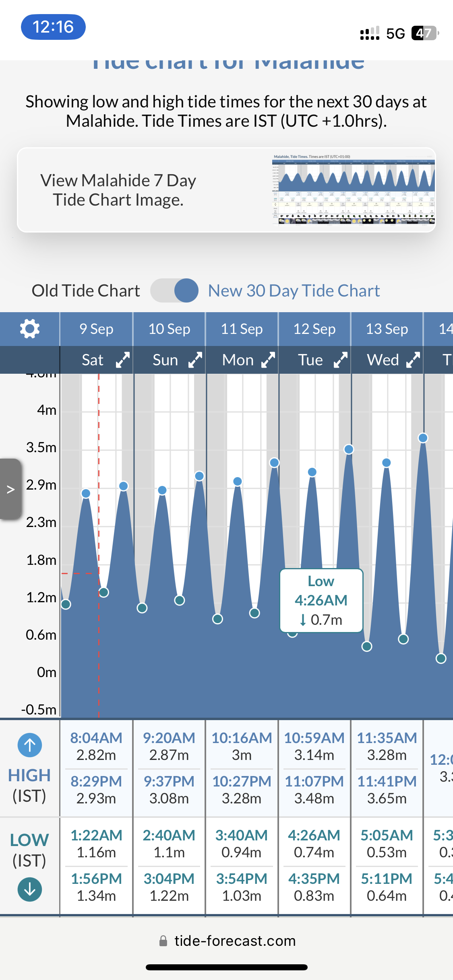Image resolution: width=453 pixels, height=980 pixels.
Task: Tap the low tide down-arrow icon
Action: pos(30,889)
